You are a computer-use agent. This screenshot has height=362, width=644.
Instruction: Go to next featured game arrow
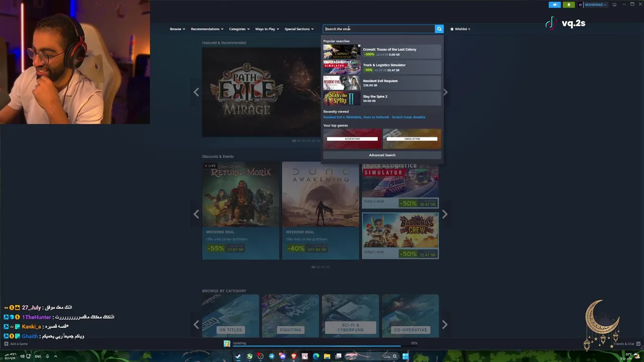click(x=445, y=92)
